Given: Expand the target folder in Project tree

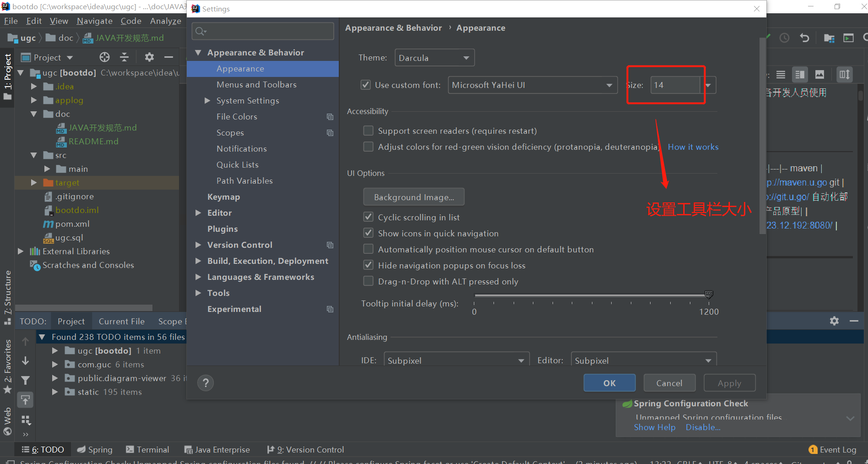Looking at the screenshot, I should [34, 182].
